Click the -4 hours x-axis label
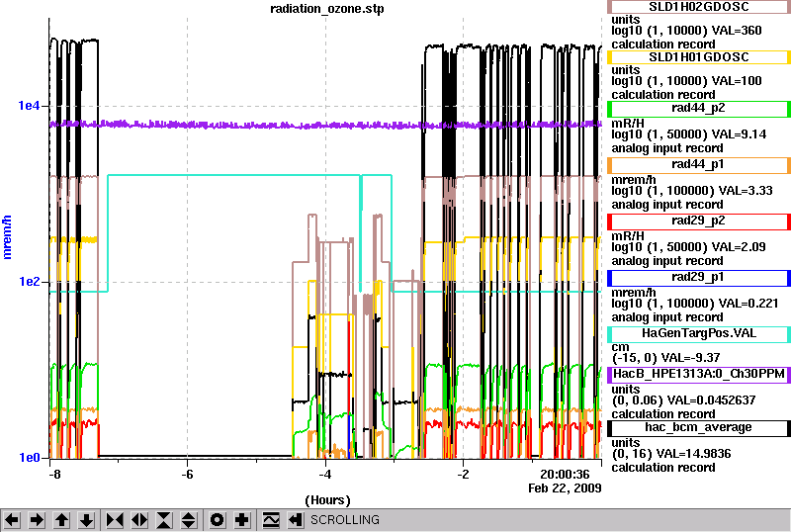The height and width of the screenshot is (532, 791). pos(325,475)
